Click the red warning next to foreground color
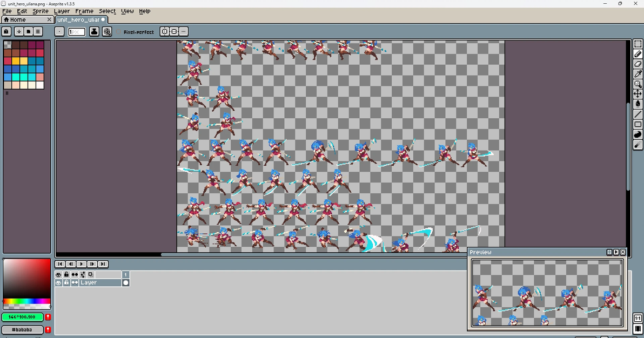Viewport: 644px width, 338px height. (48, 317)
